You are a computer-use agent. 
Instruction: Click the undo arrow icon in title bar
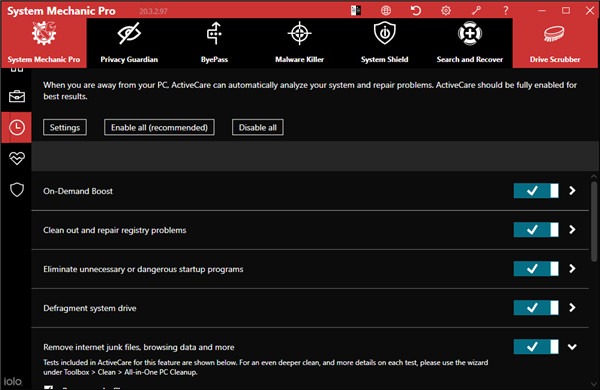[416, 10]
